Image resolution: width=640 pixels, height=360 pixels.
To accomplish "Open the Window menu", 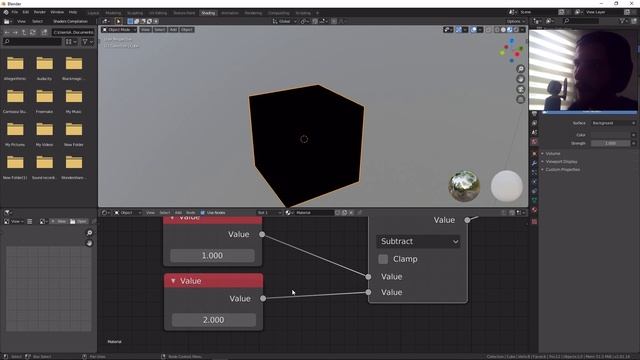I will point(57,12).
